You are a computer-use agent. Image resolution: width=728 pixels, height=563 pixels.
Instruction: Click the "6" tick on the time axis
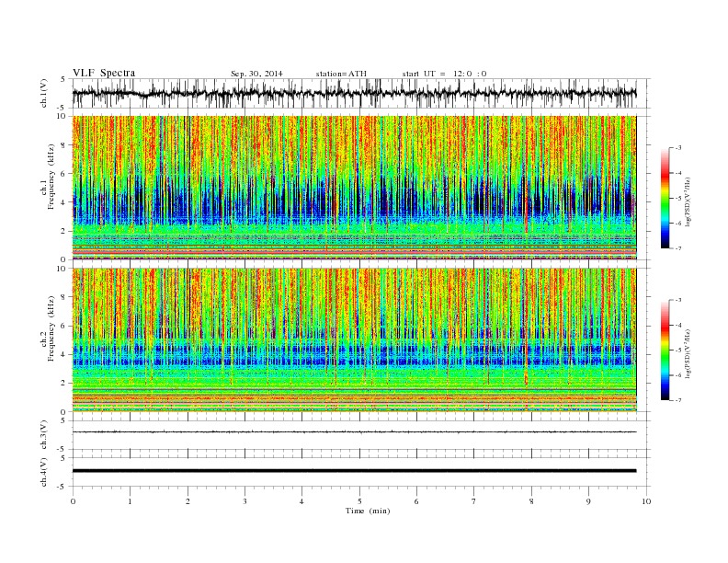(x=416, y=501)
